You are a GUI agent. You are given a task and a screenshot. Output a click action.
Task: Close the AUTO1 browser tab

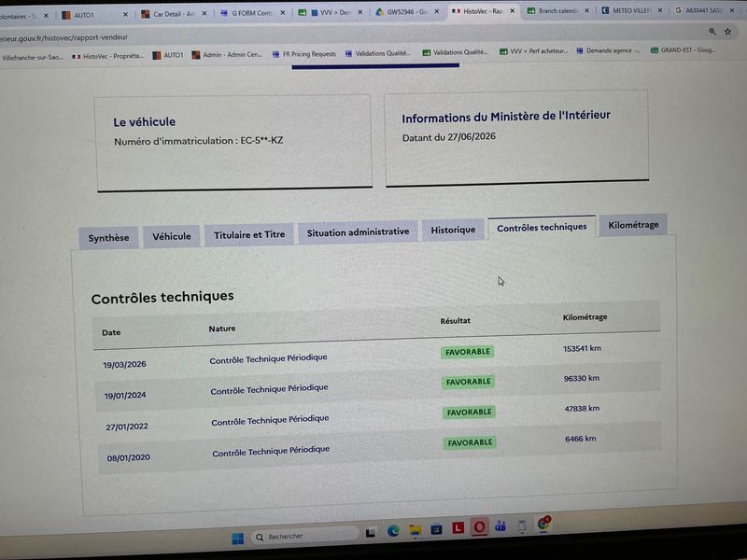pos(125,15)
